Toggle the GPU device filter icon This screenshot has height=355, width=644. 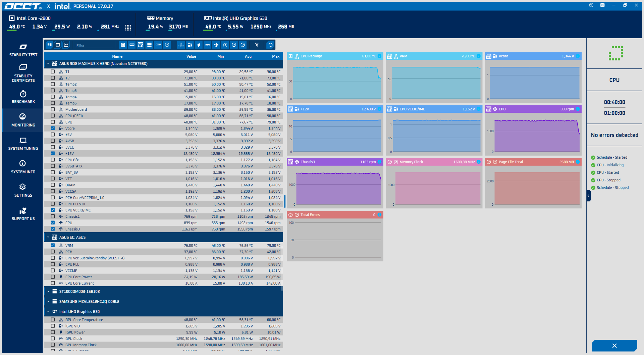click(x=132, y=45)
